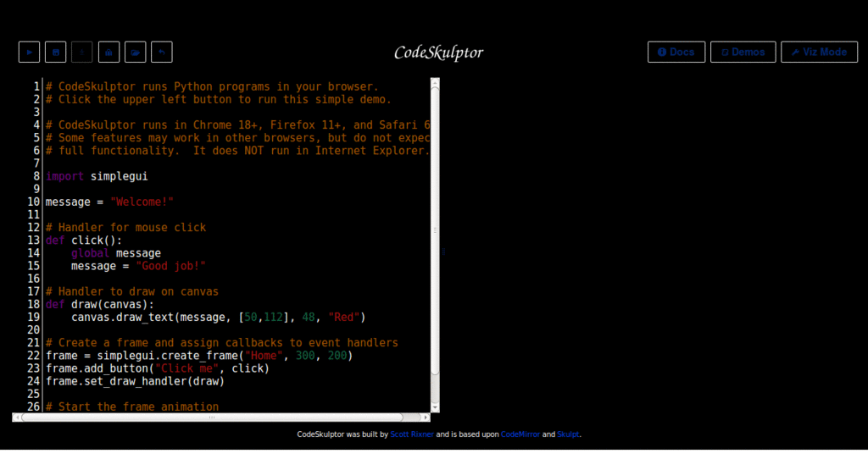Click the first comment line about CodeSkulptor
868x459 pixels.
pyautogui.click(x=212, y=87)
